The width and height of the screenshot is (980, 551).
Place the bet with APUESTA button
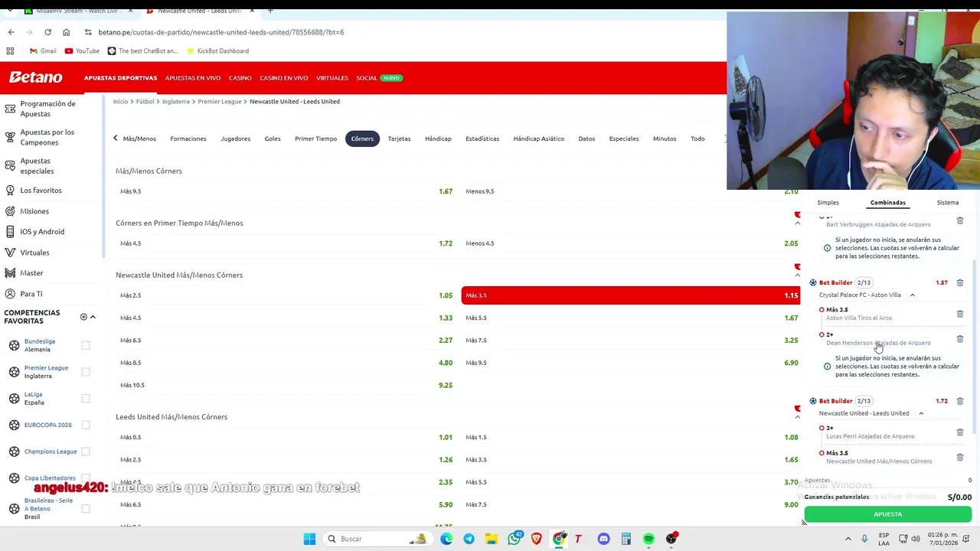click(x=887, y=515)
